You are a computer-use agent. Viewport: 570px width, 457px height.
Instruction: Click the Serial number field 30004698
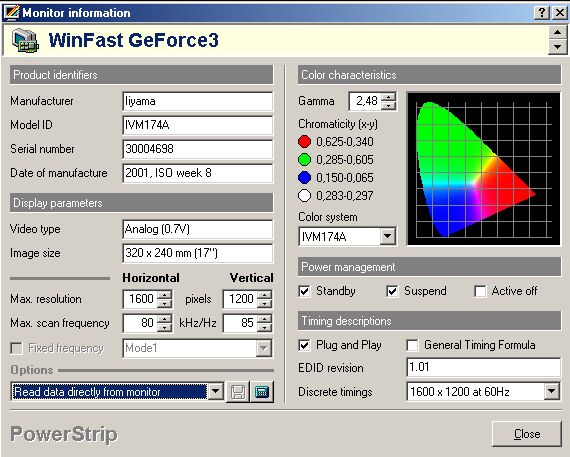coord(197,149)
